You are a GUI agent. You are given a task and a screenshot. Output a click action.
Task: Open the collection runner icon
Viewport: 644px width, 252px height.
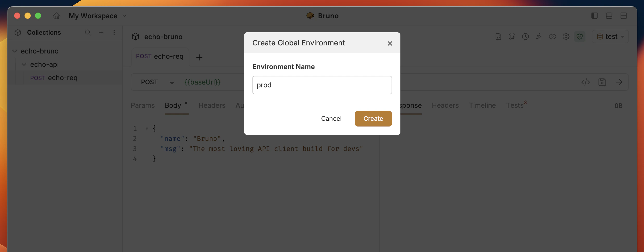click(x=539, y=37)
